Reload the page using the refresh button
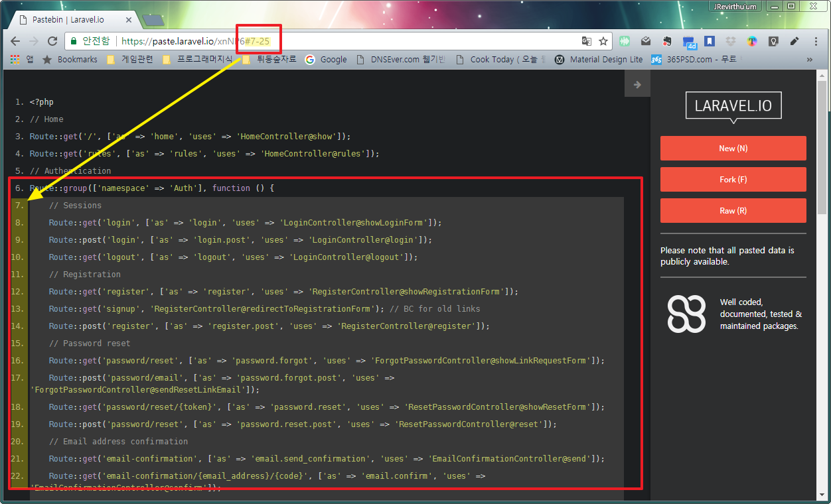Viewport: 831px width, 504px height. tap(52, 41)
